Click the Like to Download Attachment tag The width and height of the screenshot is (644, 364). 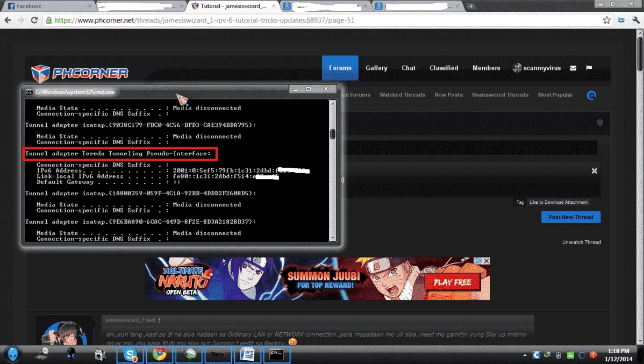coord(558,202)
